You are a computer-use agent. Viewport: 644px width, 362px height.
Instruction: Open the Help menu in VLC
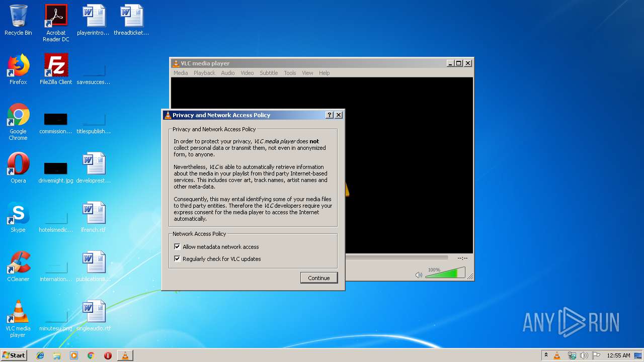coord(325,73)
